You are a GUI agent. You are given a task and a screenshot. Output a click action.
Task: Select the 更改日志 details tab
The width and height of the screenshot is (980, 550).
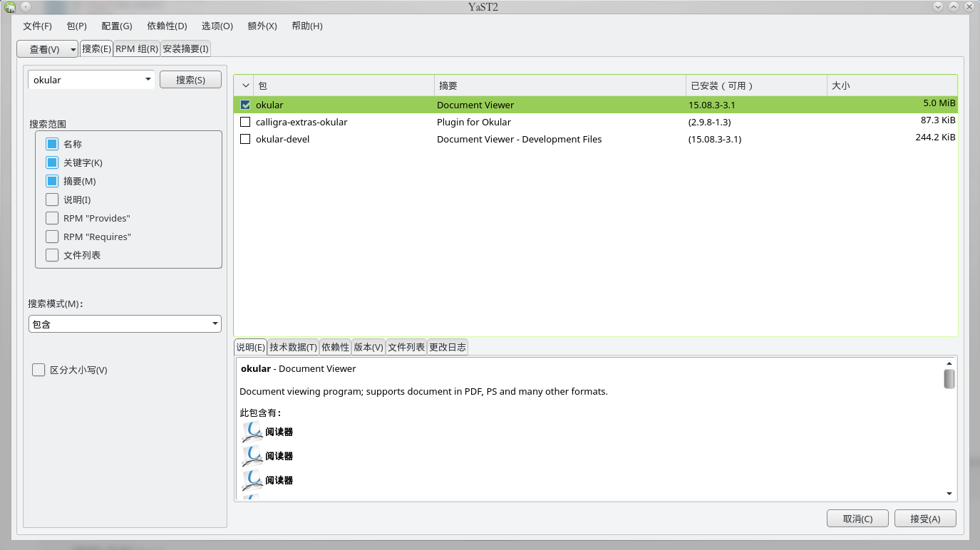click(448, 347)
